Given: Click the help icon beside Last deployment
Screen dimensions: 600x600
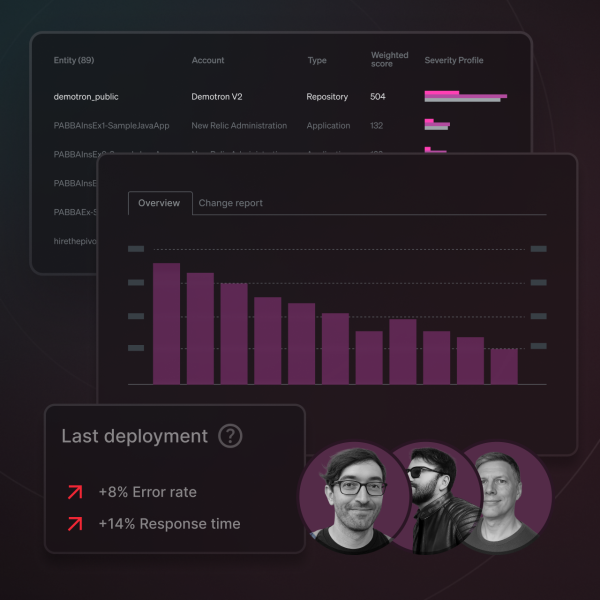Looking at the screenshot, I should coord(230,436).
